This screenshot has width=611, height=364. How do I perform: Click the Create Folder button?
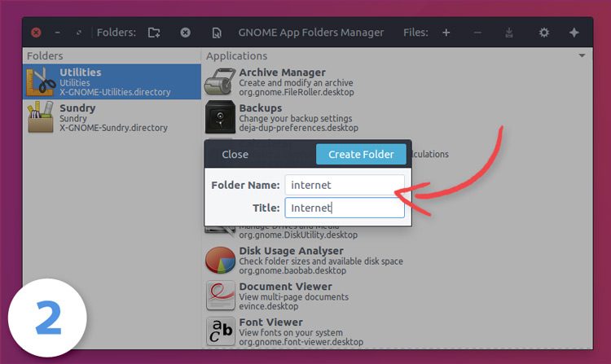[x=361, y=154]
